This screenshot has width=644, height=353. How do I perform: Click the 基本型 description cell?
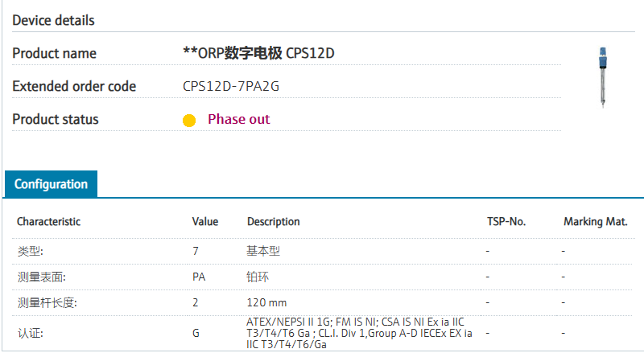pos(263,251)
